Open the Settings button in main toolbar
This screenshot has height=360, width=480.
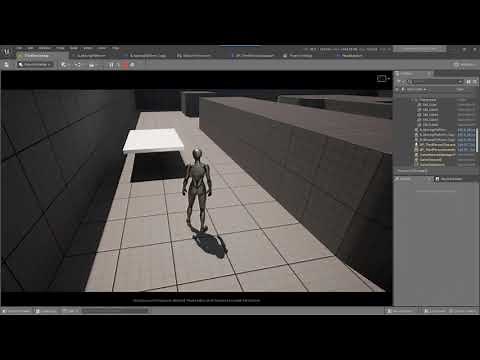[x=464, y=65]
